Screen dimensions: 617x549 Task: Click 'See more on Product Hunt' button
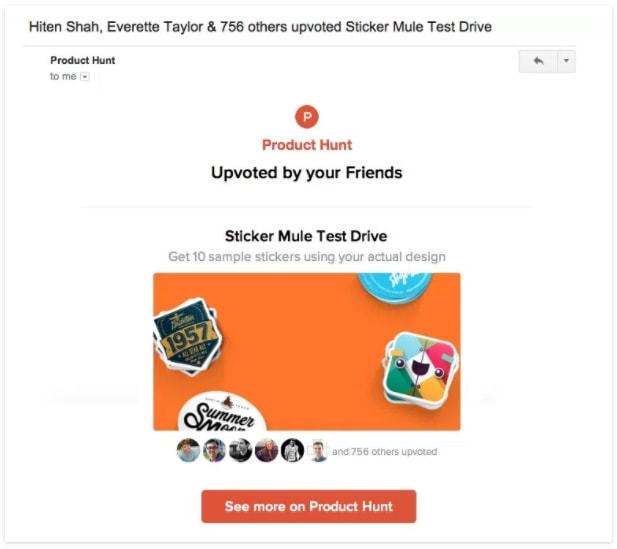pyautogui.click(x=308, y=506)
